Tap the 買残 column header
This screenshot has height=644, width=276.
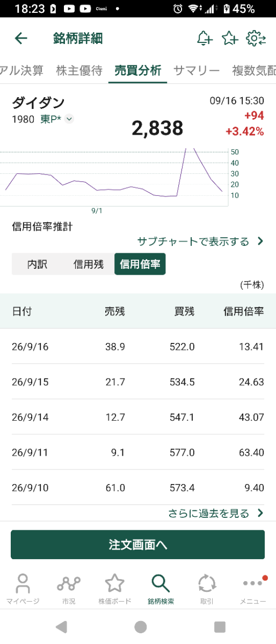(x=185, y=311)
